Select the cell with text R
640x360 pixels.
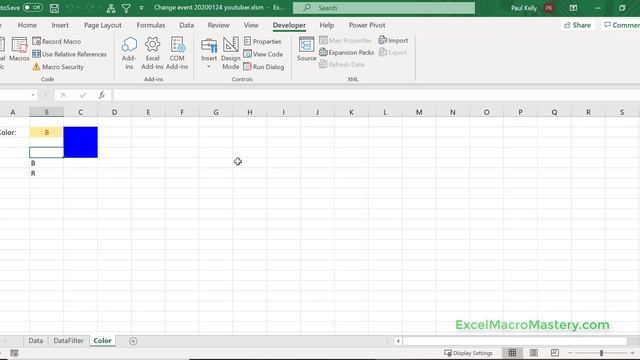46,173
